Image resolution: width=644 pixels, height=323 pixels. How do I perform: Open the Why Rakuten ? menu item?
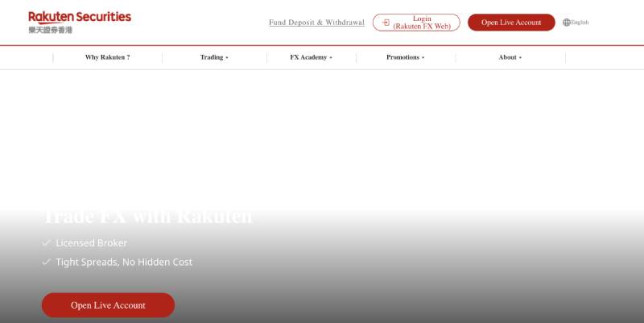pos(107,57)
